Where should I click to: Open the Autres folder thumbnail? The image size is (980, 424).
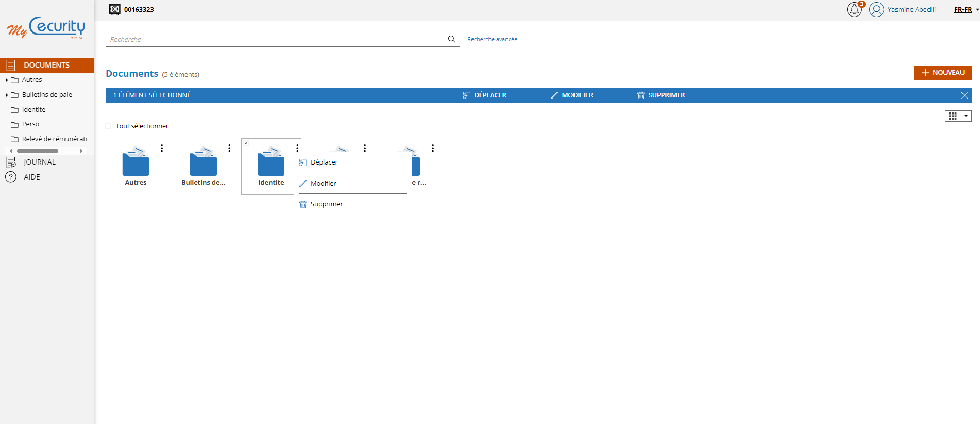(136, 162)
